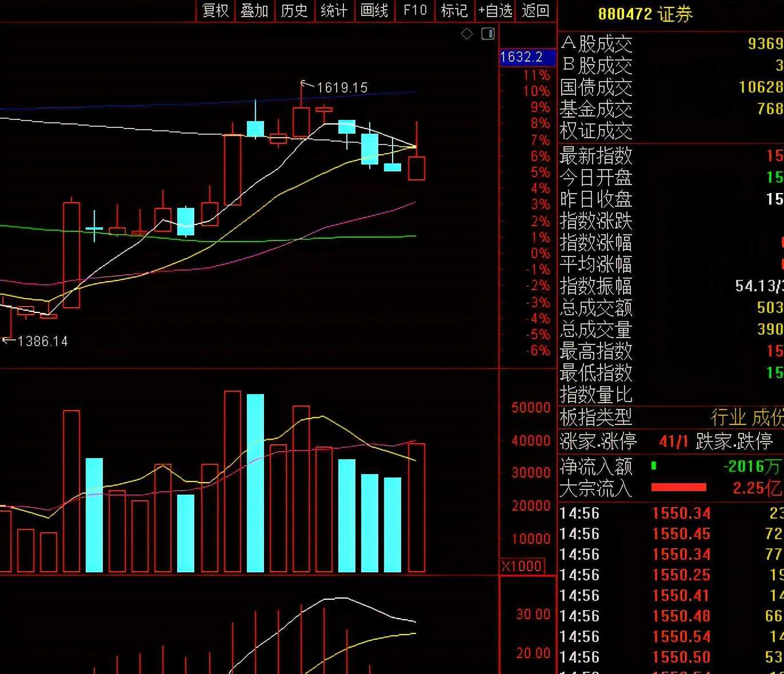784x674 pixels.
Task: Click the 1632.2 price axis label
Action: (x=527, y=57)
